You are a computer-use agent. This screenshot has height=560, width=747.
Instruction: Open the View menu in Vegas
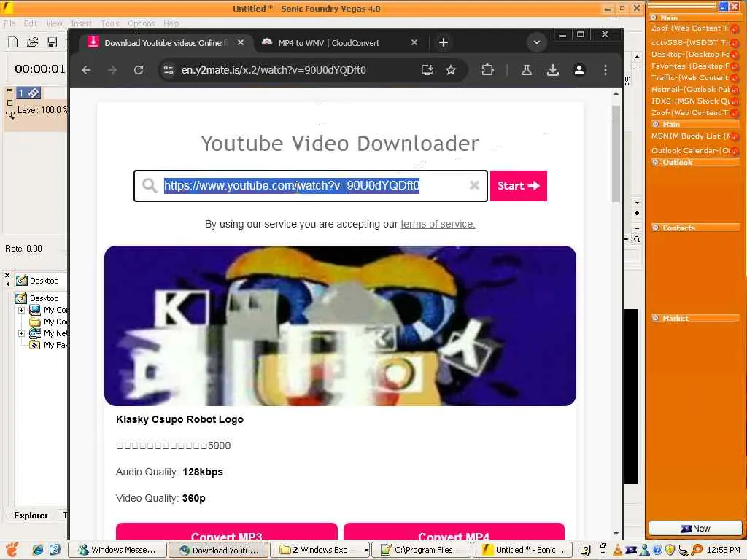[54, 23]
